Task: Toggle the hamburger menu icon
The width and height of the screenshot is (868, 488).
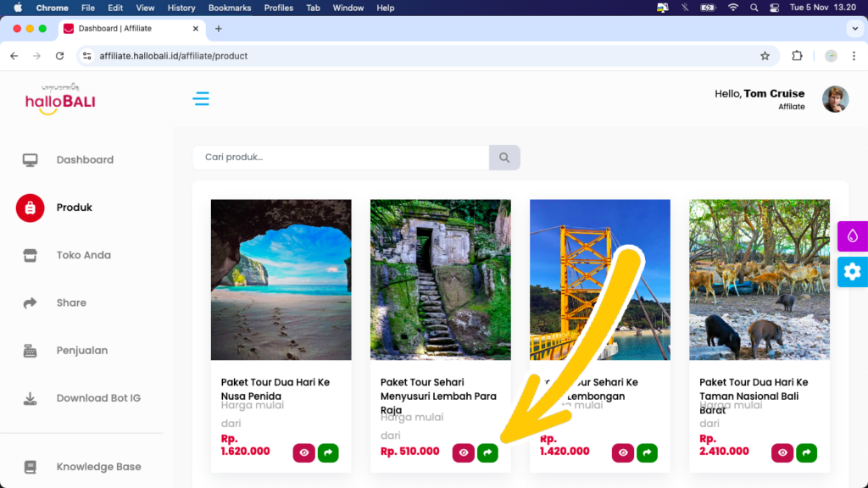Action: [201, 98]
